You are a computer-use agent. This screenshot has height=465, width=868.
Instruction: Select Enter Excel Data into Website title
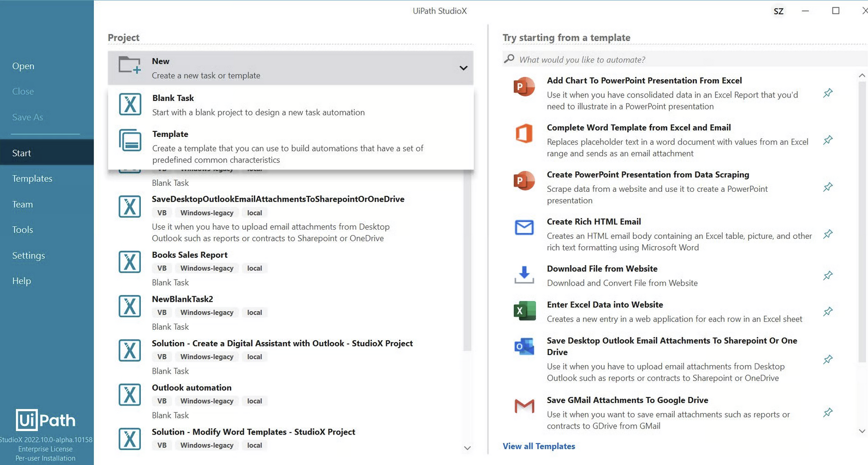tap(605, 305)
